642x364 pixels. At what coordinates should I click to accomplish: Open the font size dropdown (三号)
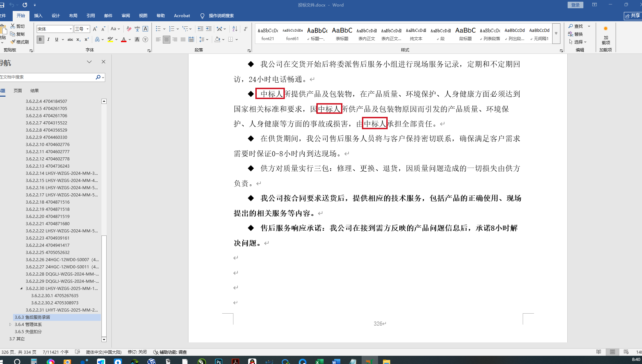pos(88,29)
